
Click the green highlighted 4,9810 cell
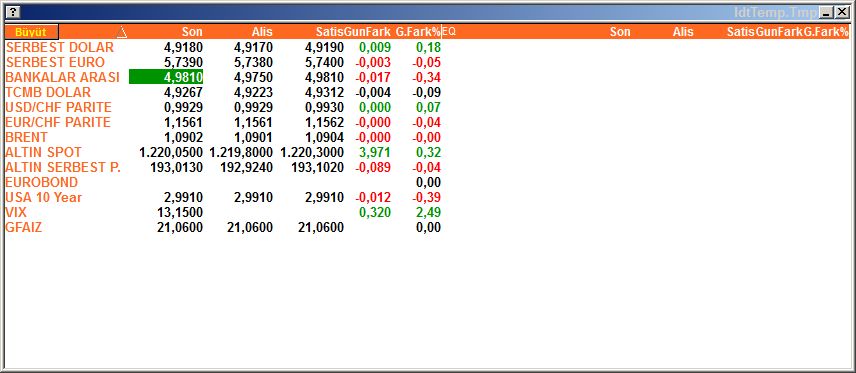tap(166, 78)
